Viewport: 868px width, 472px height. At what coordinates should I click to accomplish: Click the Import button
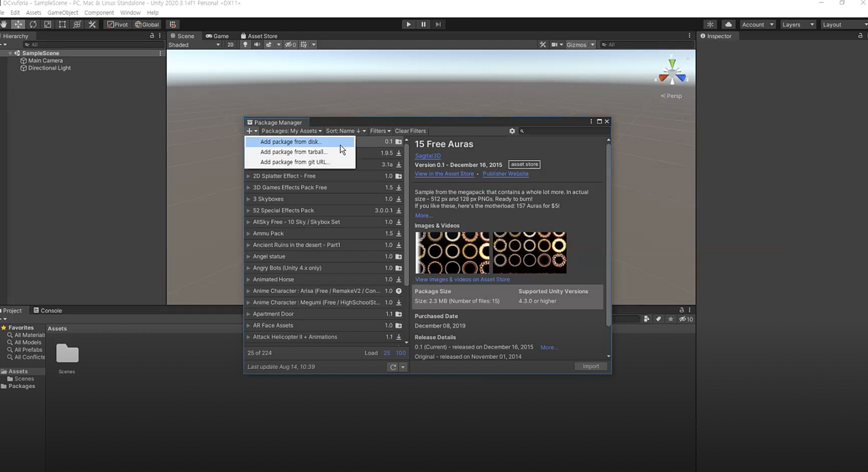591,367
